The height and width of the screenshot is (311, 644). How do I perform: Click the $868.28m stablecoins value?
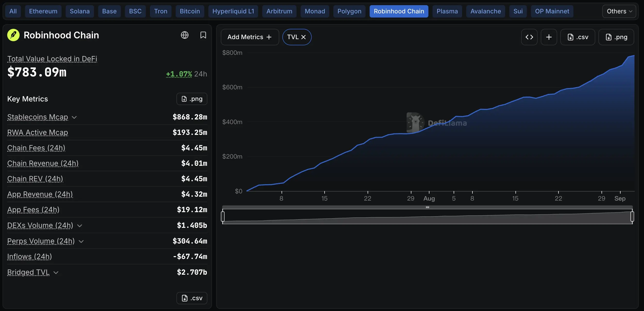click(x=190, y=117)
